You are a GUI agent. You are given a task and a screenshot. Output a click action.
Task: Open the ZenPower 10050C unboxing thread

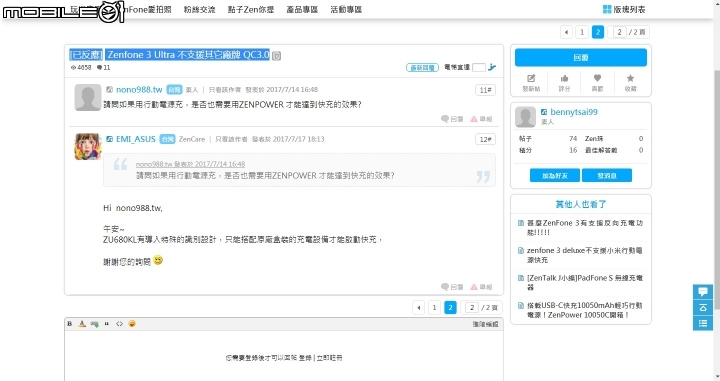pos(585,310)
